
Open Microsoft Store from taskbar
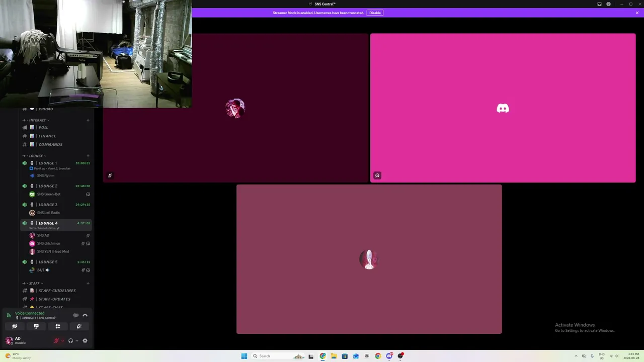click(x=345, y=356)
